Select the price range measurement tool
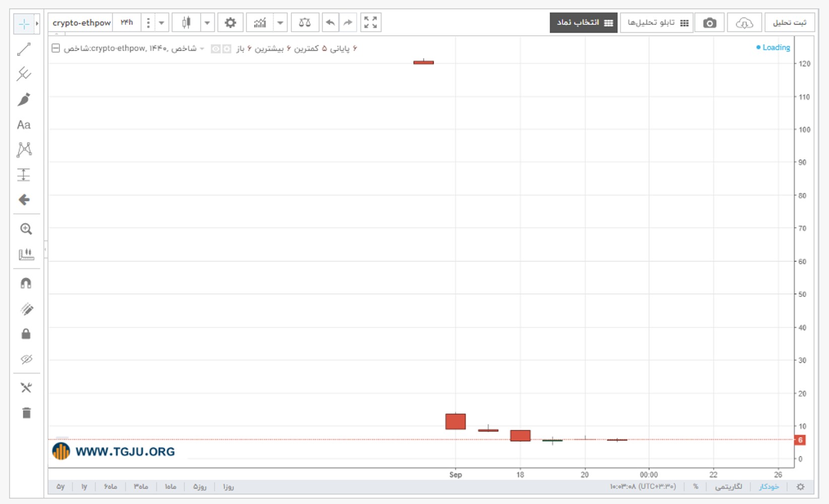This screenshot has height=504, width=829. coord(24,175)
